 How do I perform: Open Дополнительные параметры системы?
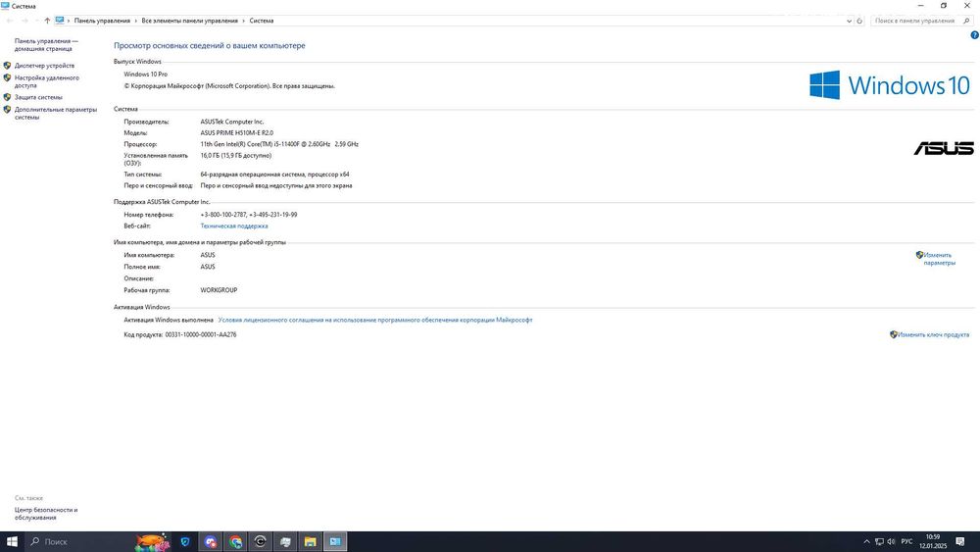[x=56, y=113]
